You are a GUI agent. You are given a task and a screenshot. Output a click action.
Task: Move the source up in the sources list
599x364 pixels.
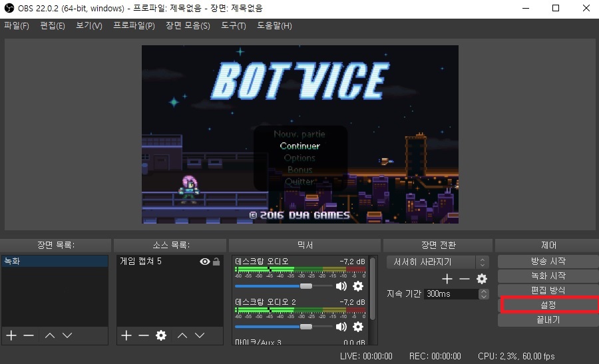tap(182, 335)
